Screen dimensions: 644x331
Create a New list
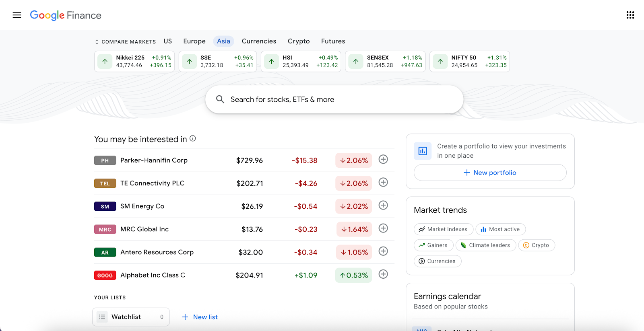(200, 317)
